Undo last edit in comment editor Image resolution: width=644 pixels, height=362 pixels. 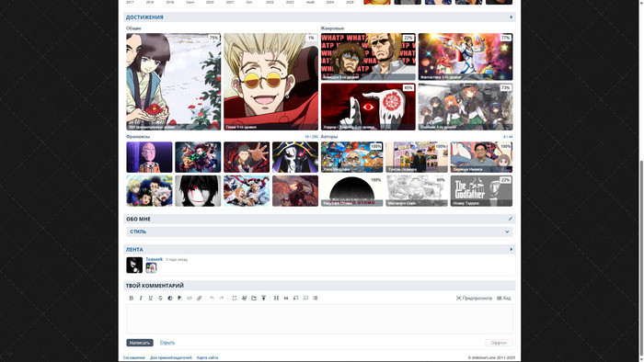pos(212,298)
